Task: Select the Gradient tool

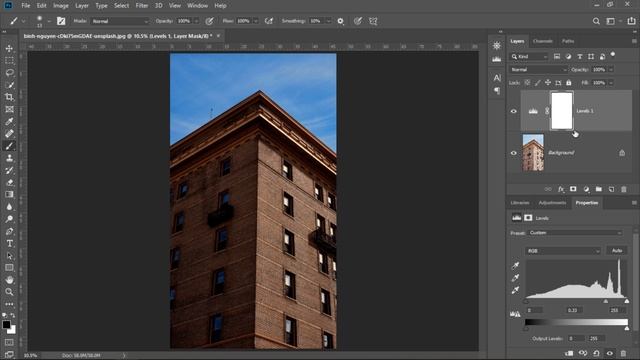Action: 9,195
